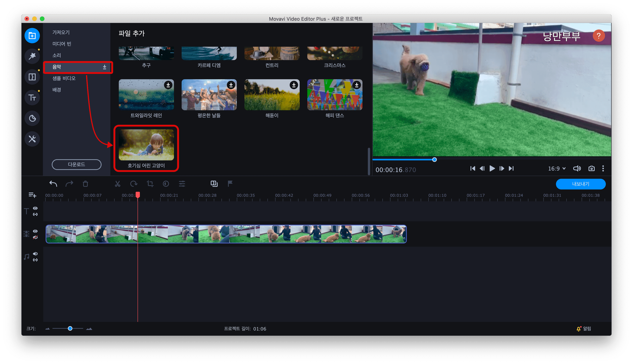Open Color adjustments icon
Viewport: 633px width, 364px height.
[166, 184]
